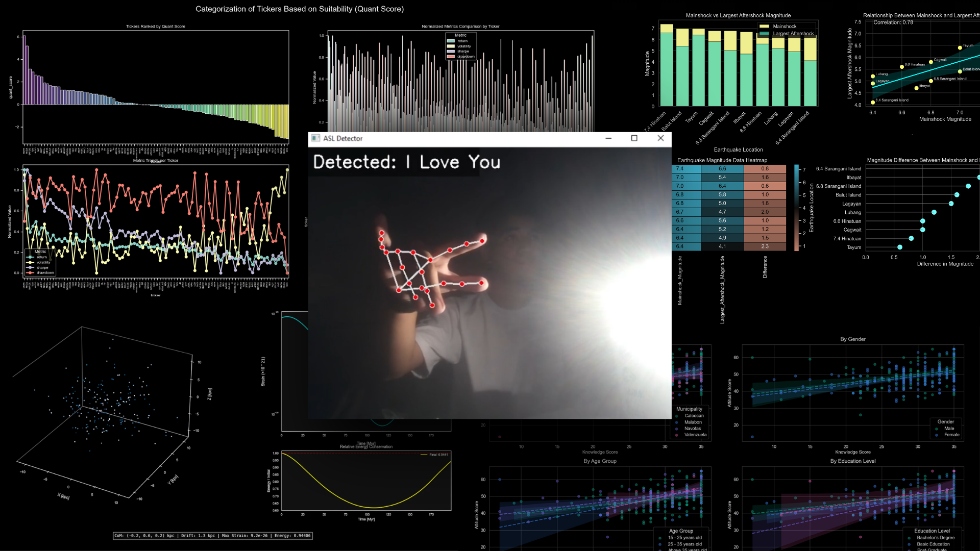
Task: Click "15 - 25 years old" in the Age Group legend
Action: pyautogui.click(x=685, y=538)
